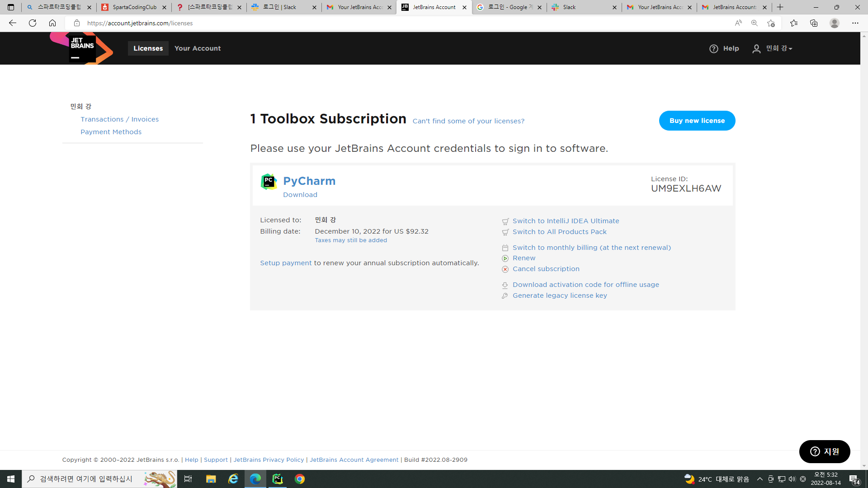The image size is (868, 488).
Task: Click the weather widget showing 24°C
Action: (x=717, y=479)
